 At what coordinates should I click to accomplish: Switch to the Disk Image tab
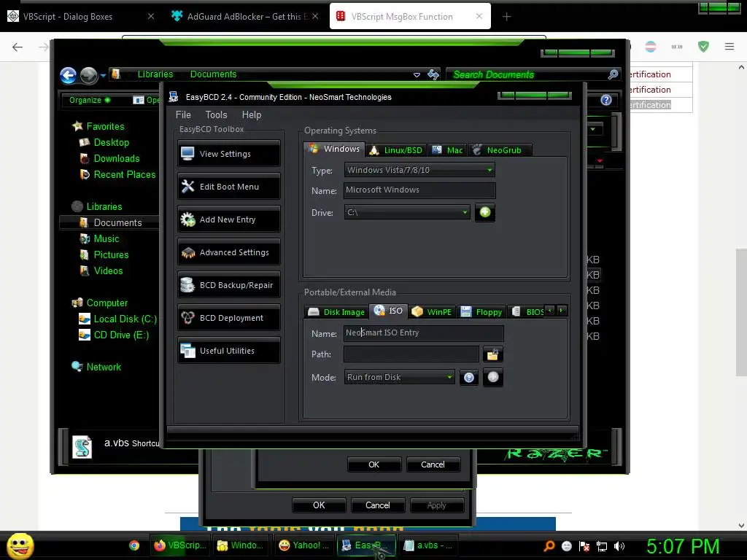tap(336, 312)
